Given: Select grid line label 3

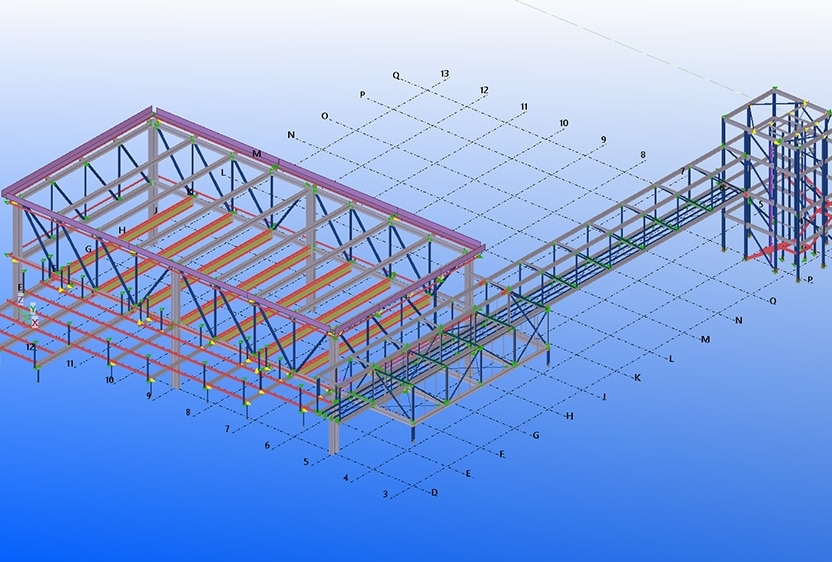Looking at the screenshot, I should (x=385, y=494).
